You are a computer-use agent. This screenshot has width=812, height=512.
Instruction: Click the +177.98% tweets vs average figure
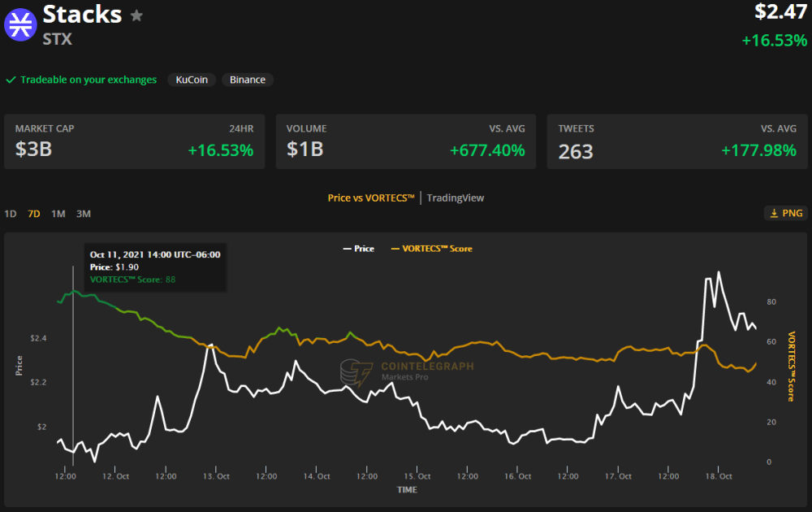(758, 150)
